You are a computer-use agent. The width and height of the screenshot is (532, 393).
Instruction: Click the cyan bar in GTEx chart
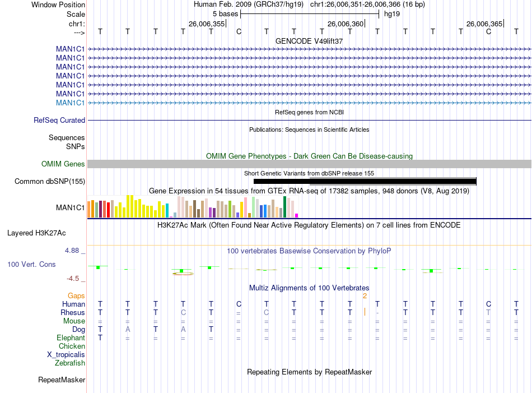point(167,211)
